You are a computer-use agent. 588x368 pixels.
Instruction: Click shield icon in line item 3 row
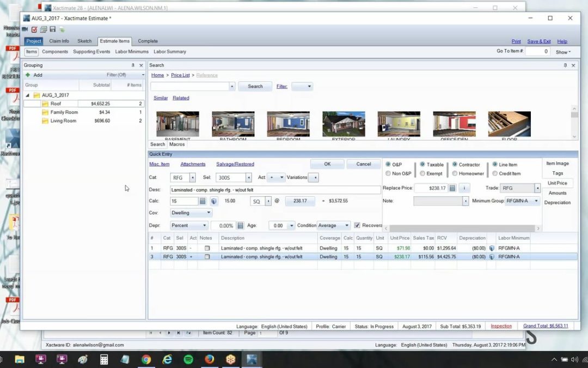(x=492, y=257)
